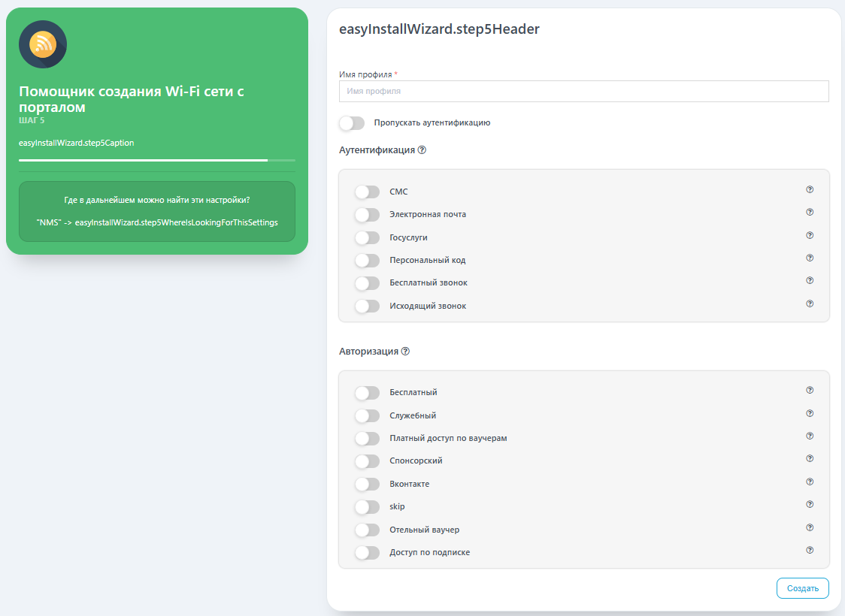Show help for Спонсорский authorization

[810, 459]
